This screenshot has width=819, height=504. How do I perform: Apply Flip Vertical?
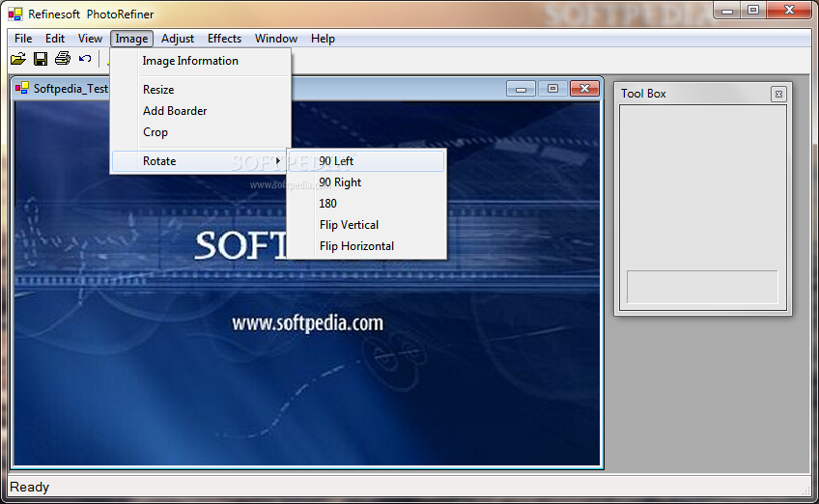coord(366,225)
